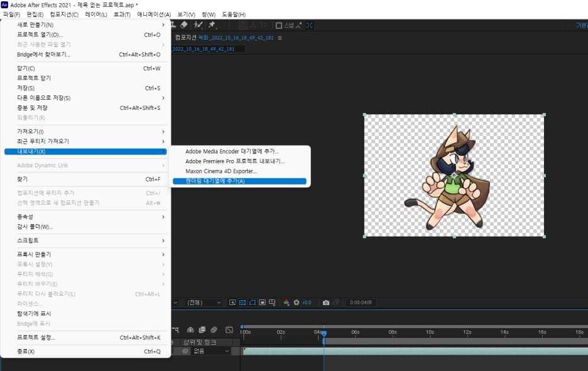The height and width of the screenshot is (371, 588).
Task: Open show channel color management menu
Action: [x=286, y=303]
